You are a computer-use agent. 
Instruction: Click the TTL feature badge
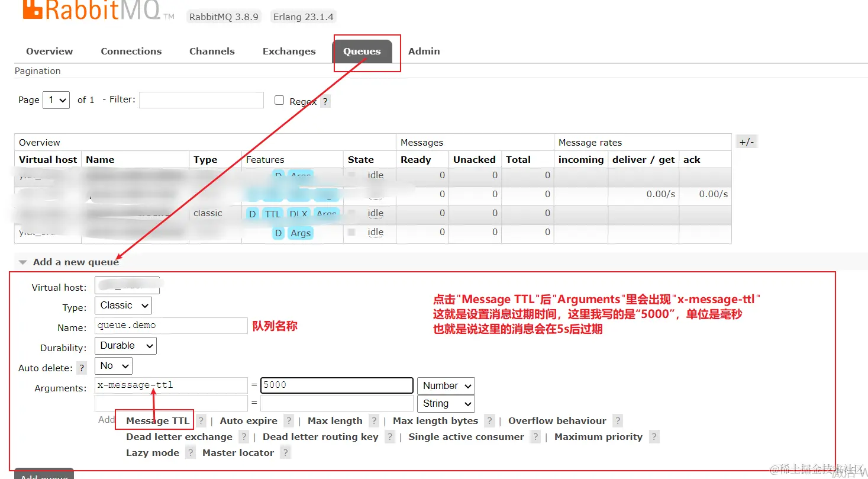click(x=273, y=214)
